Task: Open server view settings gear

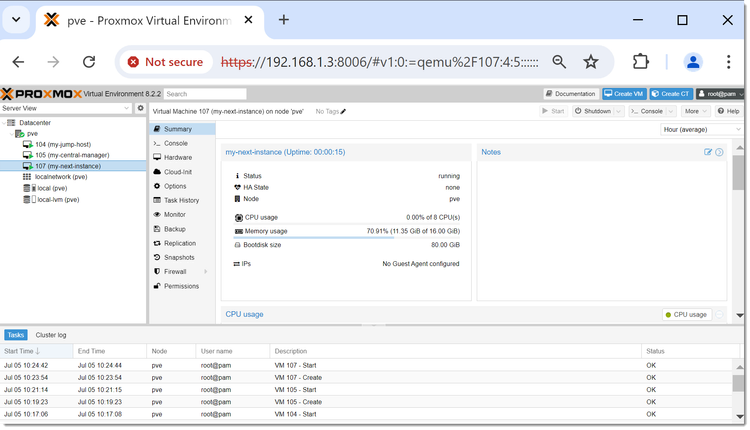Action: [x=140, y=108]
